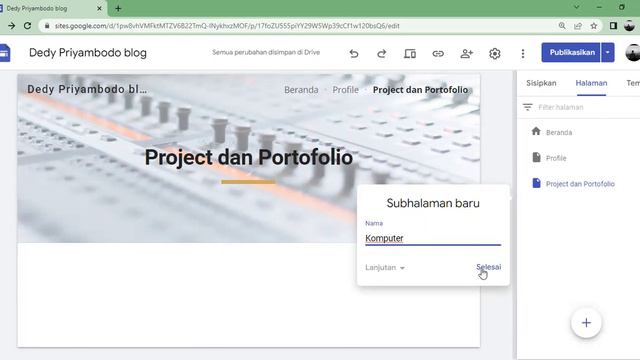Image resolution: width=640 pixels, height=360 pixels.
Task: Switch to the Halaman tab
Action: (591, 83)
